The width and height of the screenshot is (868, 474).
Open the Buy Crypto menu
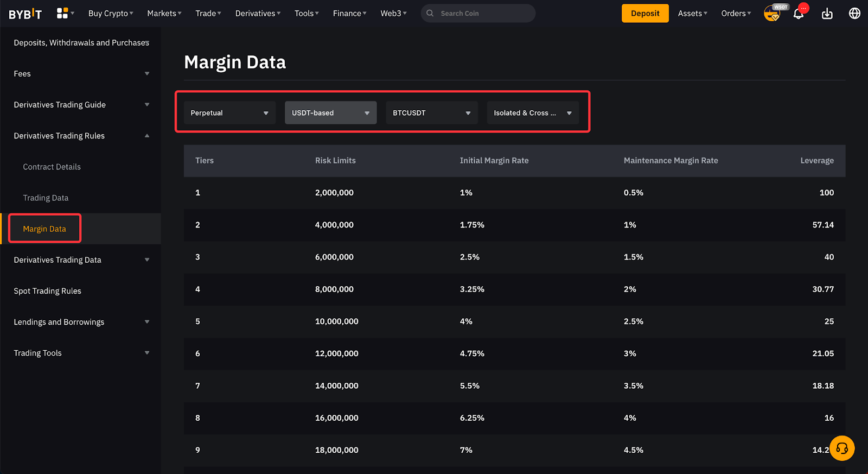coord(111,14)
